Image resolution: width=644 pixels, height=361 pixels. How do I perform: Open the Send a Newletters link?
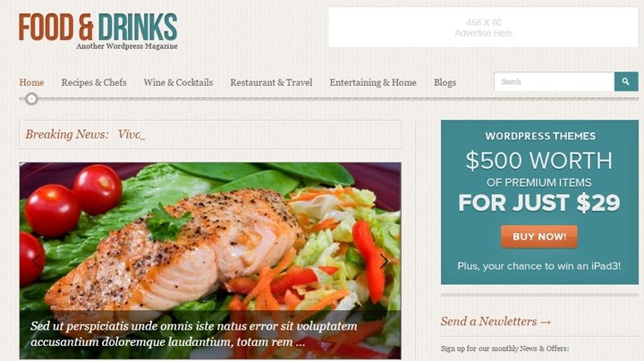coord(496,321)
